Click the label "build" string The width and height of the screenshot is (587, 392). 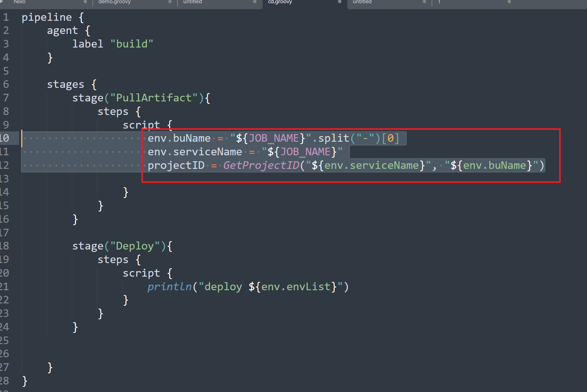click(132, 44)
